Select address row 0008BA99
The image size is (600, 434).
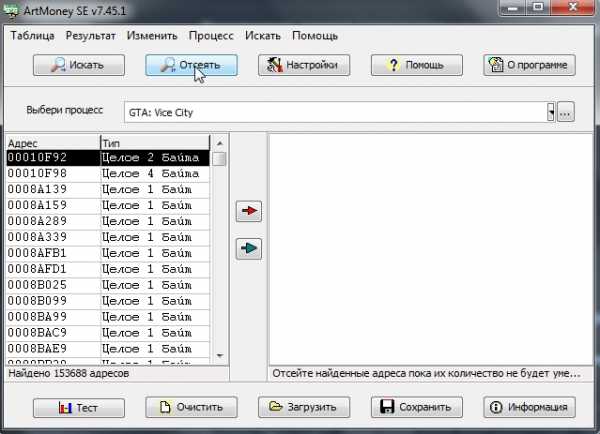108,317
